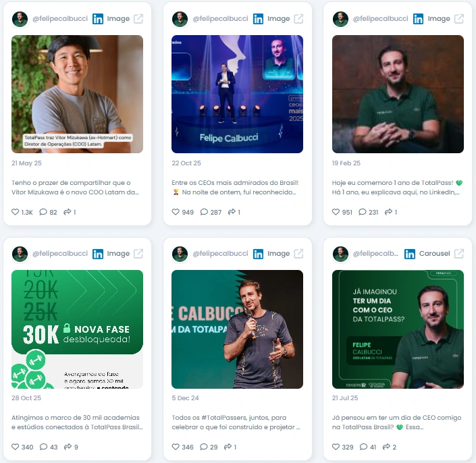Open external link on 19 Feb 25 post
This screenshot has width=476, height=463.
click(459, 19)
